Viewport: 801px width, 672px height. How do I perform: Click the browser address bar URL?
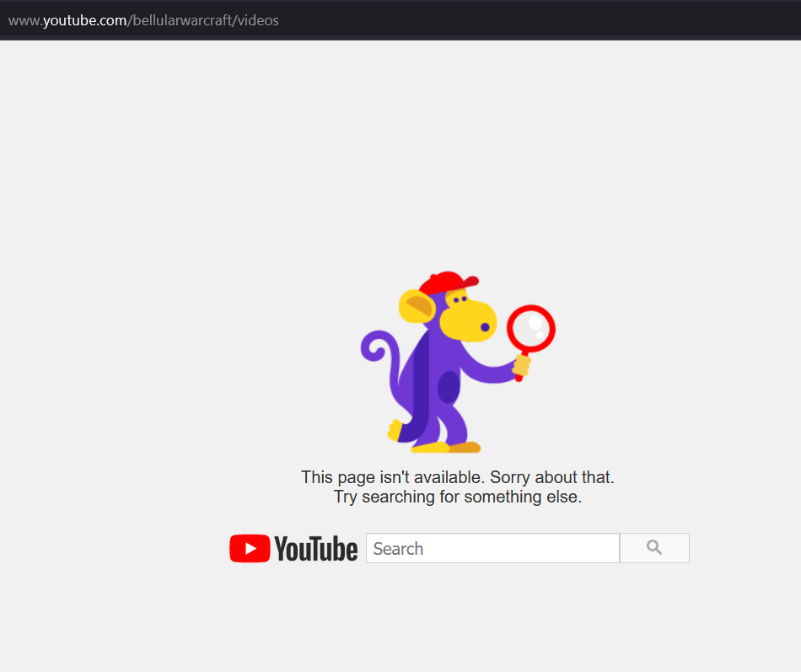click(143, 20)
